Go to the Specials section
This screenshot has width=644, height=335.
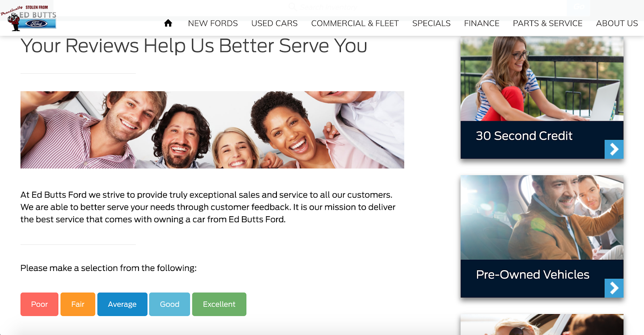point(431,23)
